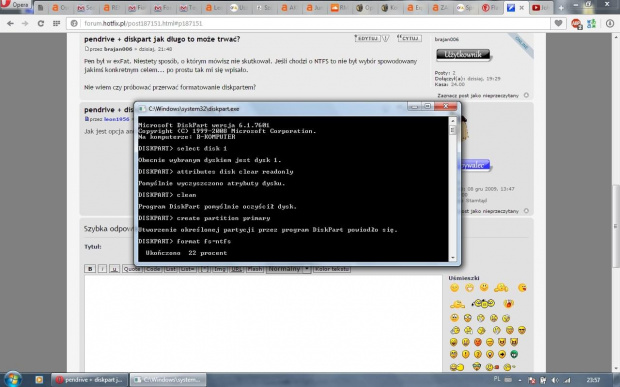Open a new browser tab with plus
The width and height of the screenshot is (620, 387).
tap(561, 8)
